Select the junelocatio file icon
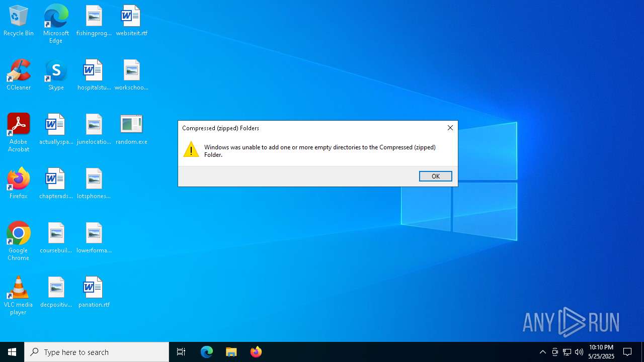This screenshot has width=644, height=362. [94, 130]
